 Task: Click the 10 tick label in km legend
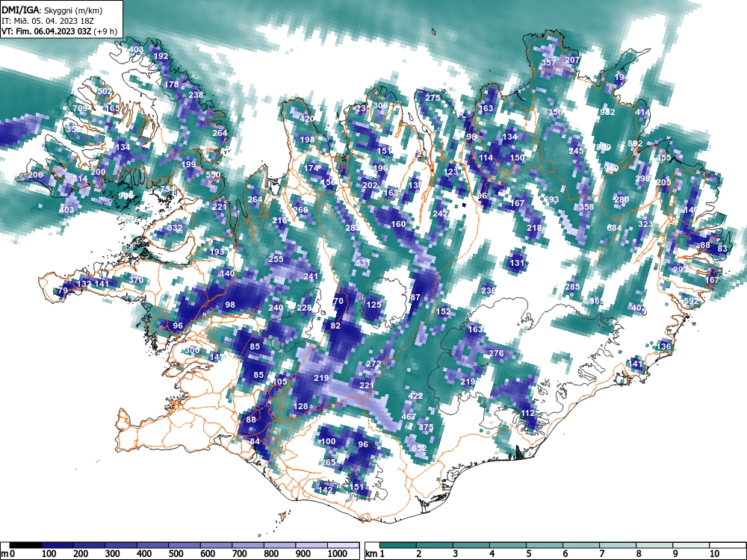pyautogui.click(x=714, y=554)
